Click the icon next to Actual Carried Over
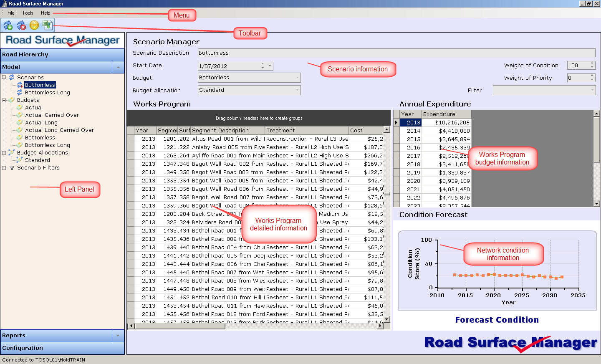The height and width of the screenshot is (364, 601). point(20,115)
